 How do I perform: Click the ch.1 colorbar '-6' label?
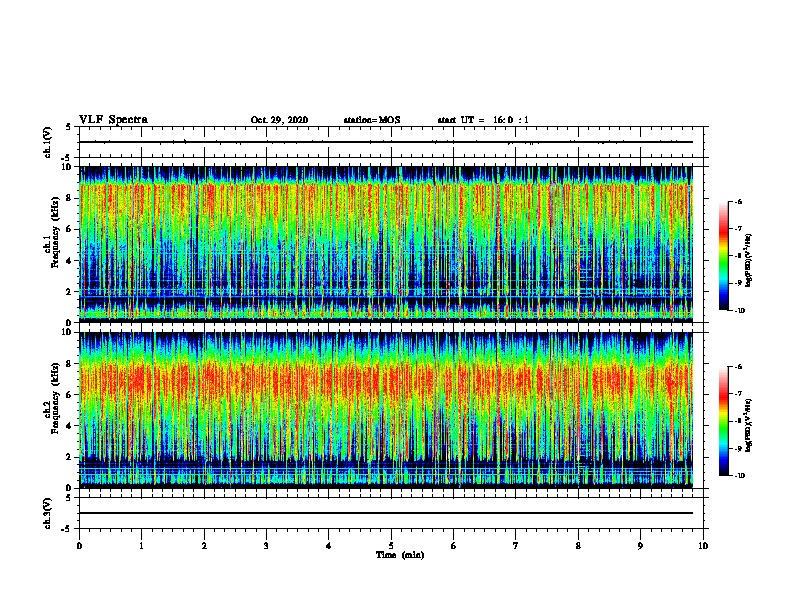pos(738,201)
